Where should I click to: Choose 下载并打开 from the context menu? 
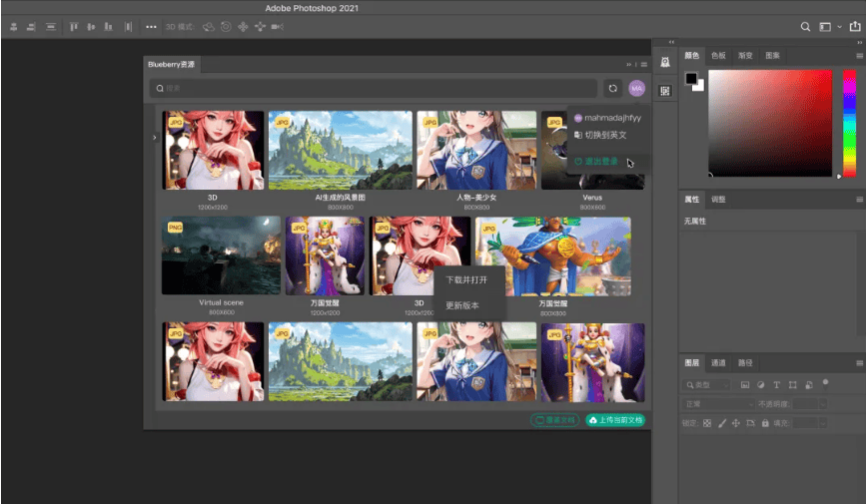(466, 280)
